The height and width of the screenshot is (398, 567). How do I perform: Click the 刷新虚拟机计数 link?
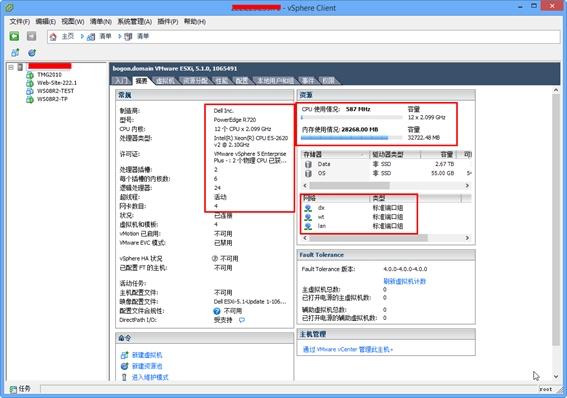click(x=405, y=281)
